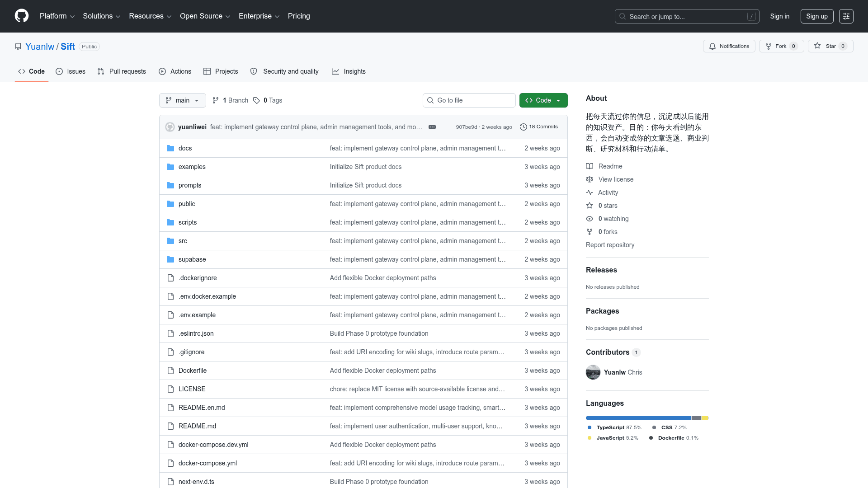This screenshot has width=868, height=488.
Task: Click the repository icon beside Yuanlw
Action: (18, 47)
